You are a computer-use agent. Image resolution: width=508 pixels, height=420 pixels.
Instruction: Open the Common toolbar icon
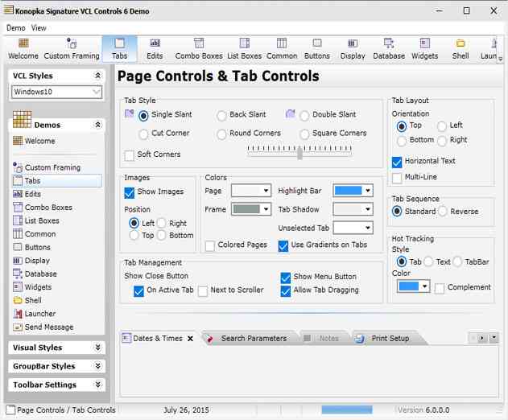(282, 49)
